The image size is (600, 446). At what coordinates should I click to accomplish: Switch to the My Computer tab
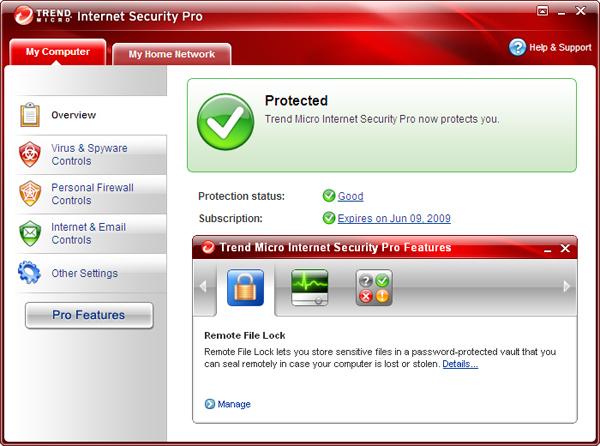click(x=57, y=52)
